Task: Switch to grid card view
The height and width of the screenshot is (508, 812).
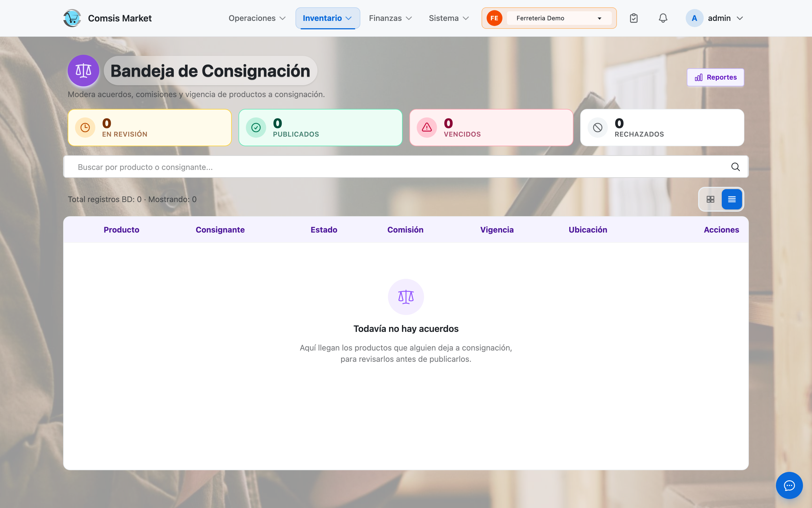Action: point(710,199)
